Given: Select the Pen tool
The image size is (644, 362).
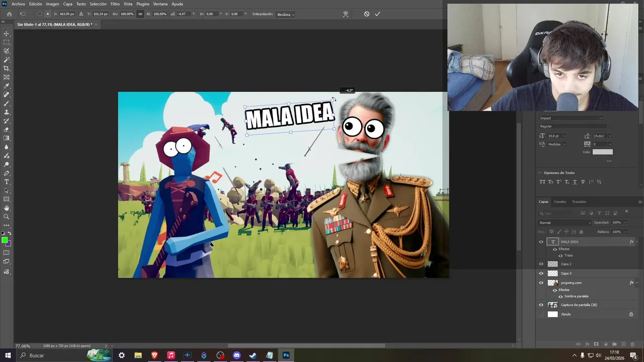Looking at the screenshot, I should tap(7, 173).
